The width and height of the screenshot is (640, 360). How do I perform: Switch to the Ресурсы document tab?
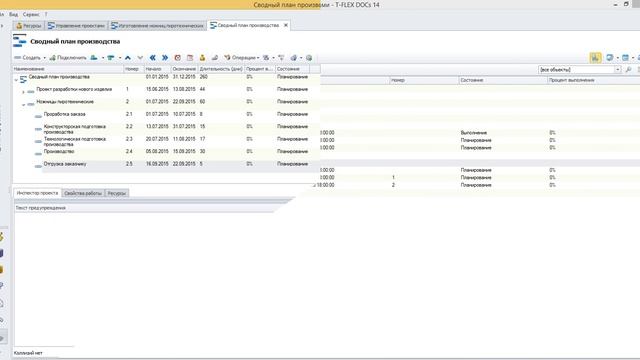[29, 26]
